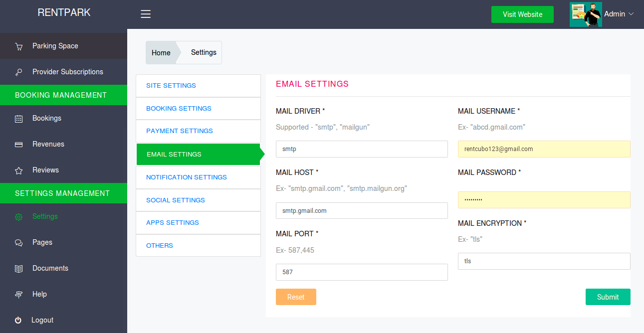
Task: Go to Home in the breadcrumb
Action: pyautogui.click(x=161, y=53)
